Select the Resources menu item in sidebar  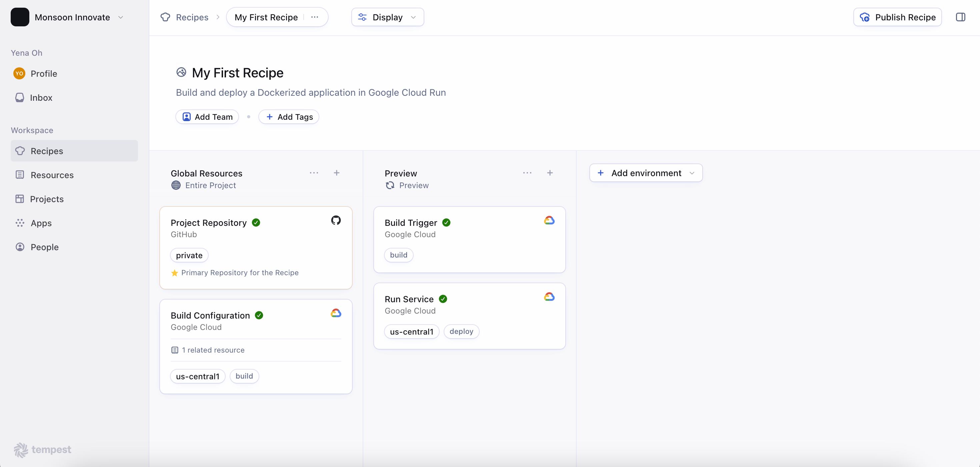pos(52,174)
